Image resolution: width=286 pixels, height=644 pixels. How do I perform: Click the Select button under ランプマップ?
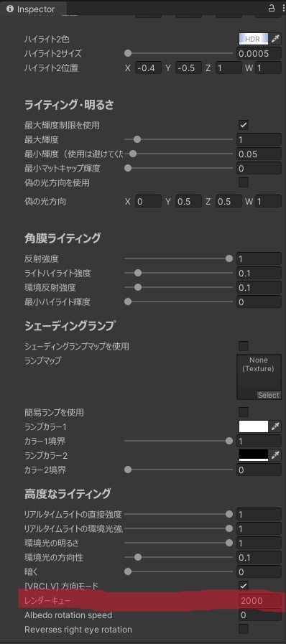click(268, 395)
